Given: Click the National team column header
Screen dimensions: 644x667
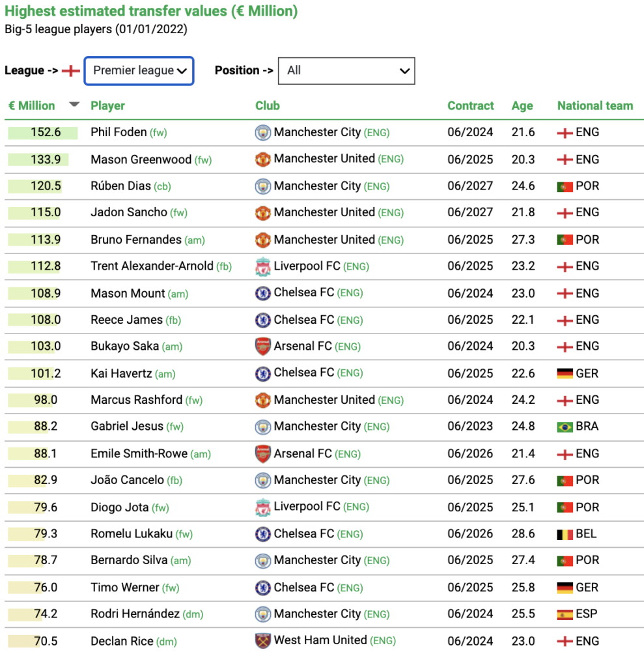Looking at the screenshot, I should pos(595,106).
